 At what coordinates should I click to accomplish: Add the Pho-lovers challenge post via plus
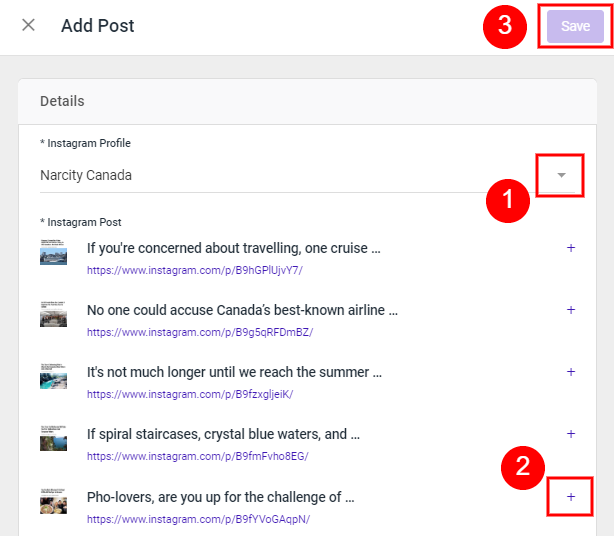[x=571, y=497]
